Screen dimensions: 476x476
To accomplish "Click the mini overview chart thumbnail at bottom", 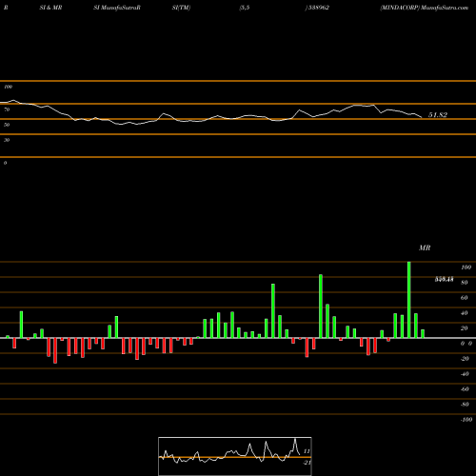I will [x=235, y=456].
